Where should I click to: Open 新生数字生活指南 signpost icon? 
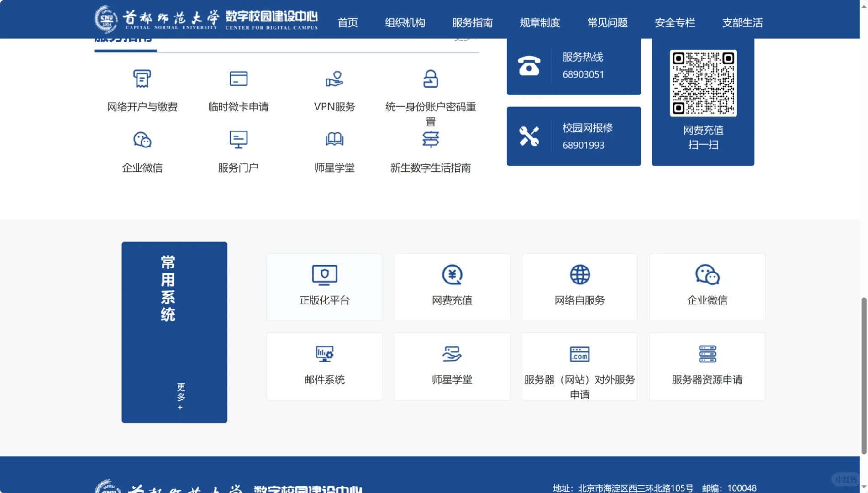point(431,139)
